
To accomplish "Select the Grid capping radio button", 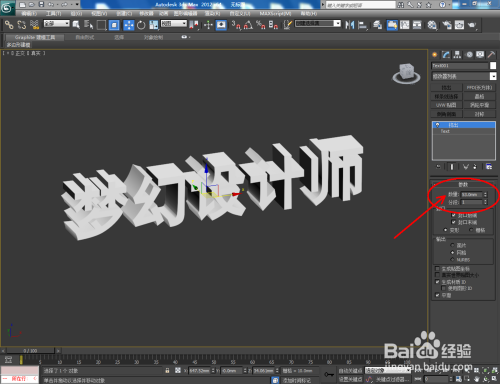I will point(471,230).
